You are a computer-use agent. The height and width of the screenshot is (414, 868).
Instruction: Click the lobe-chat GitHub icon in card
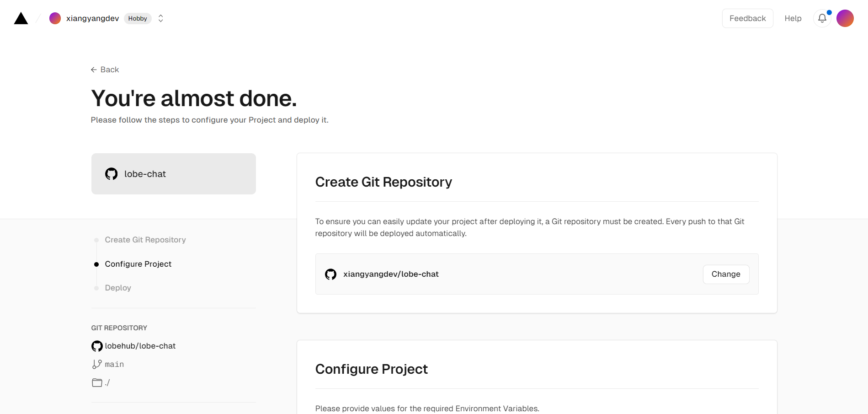(x=111, y=174)
